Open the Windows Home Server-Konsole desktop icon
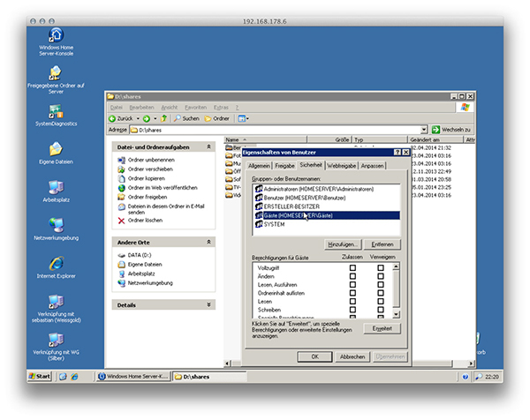 pos(56,41)
